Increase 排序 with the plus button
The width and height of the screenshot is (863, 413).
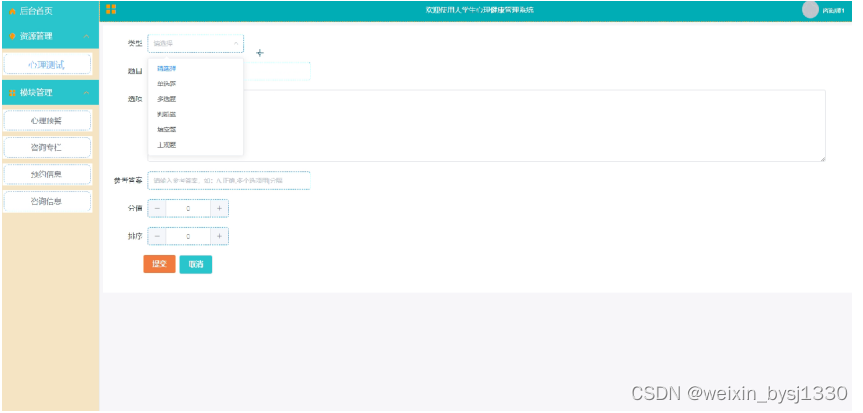tap(219, 236)
